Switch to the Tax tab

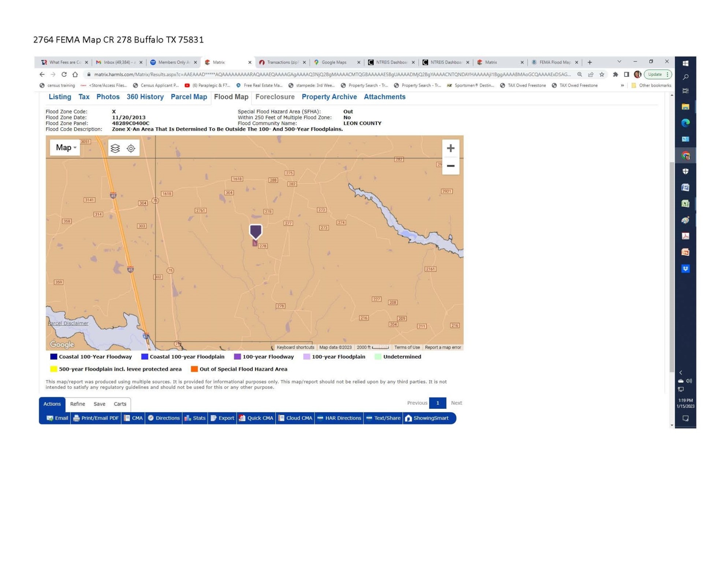(84, 97)
